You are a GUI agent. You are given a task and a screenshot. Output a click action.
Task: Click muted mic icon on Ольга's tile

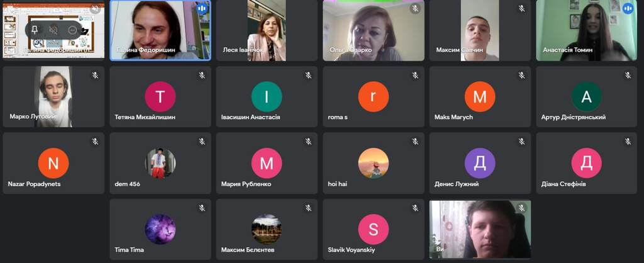[415, 9]
